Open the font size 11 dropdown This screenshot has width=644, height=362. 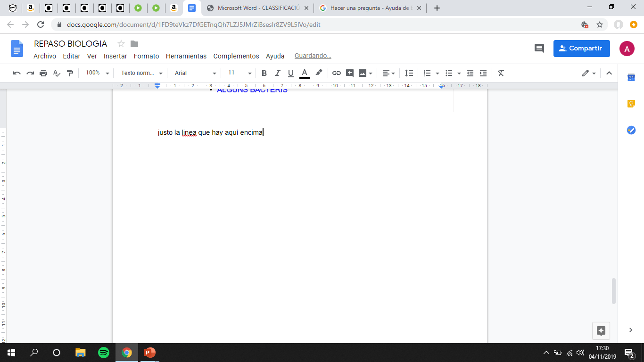point(239,73)
